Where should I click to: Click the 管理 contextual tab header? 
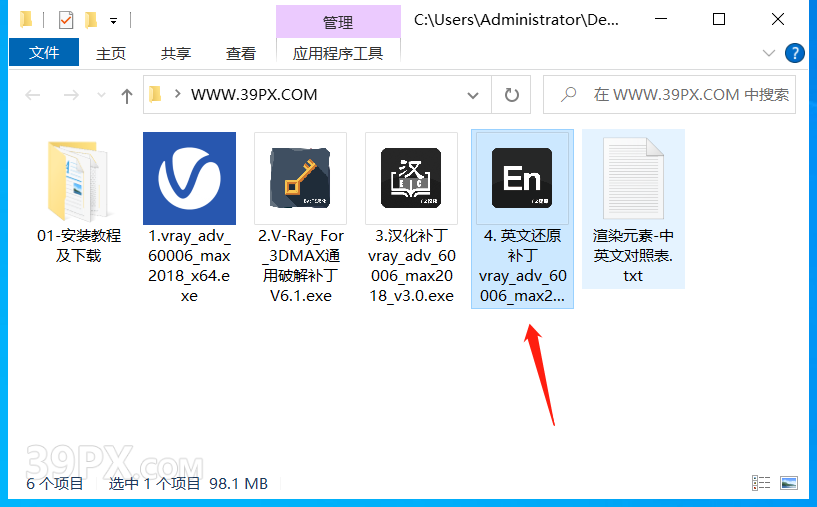338,22
